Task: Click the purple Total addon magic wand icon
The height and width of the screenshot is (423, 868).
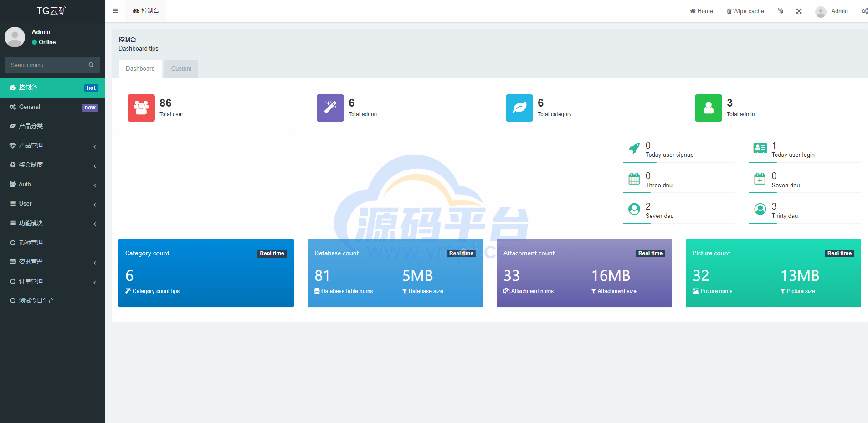Action: [330, 108]
